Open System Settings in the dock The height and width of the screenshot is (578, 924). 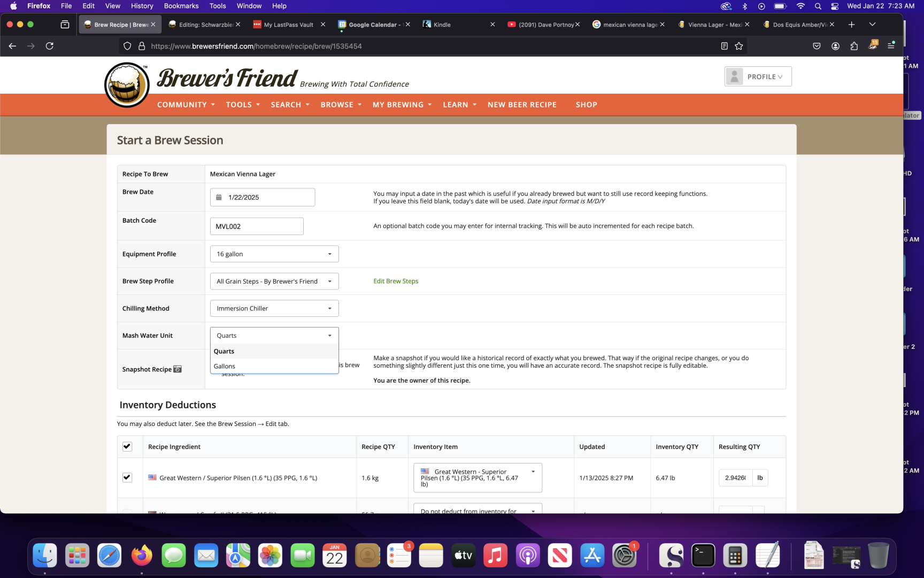tap(624, 556)
